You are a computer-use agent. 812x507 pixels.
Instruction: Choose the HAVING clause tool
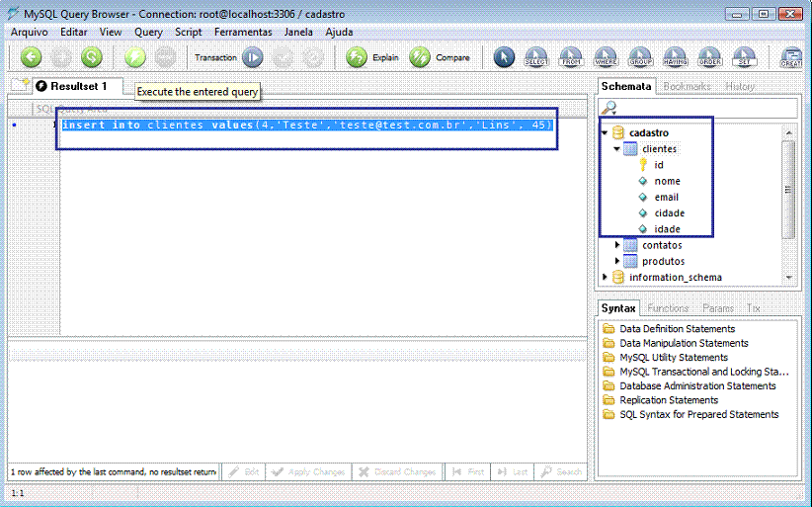tap(675, 57)
